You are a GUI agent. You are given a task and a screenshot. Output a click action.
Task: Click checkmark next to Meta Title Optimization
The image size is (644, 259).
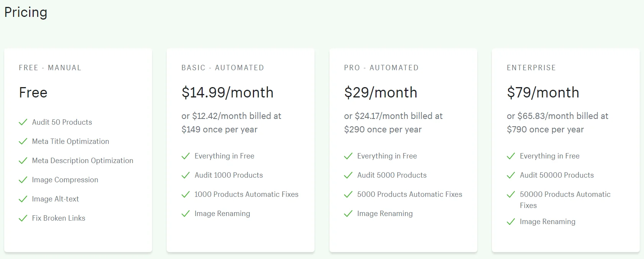pyautogui.click(x=23, y=141)
